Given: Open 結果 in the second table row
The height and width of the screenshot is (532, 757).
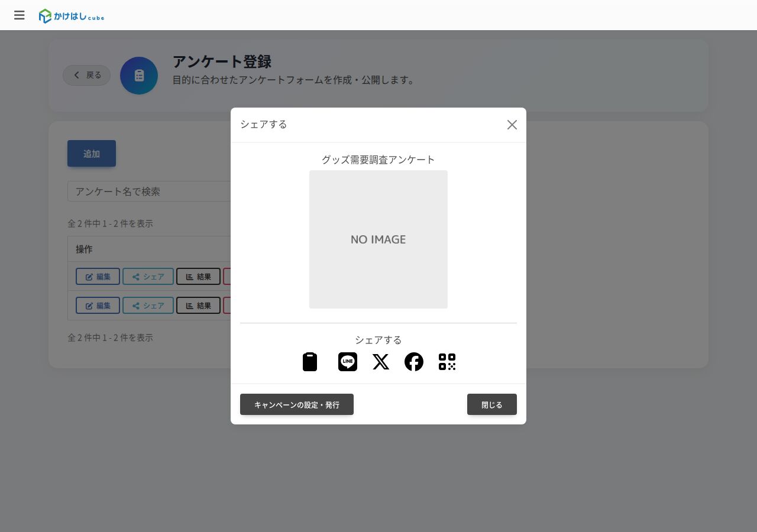Looking at the screenshot, I should tap(198, 306).
